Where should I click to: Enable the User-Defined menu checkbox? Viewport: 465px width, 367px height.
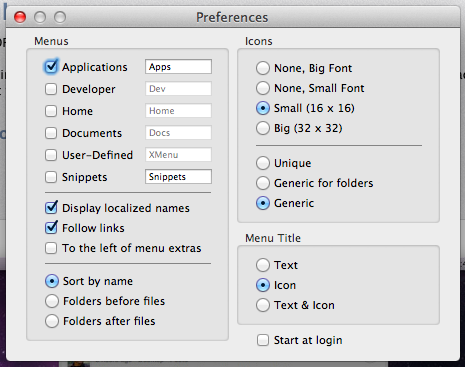(x=51, y=155)
